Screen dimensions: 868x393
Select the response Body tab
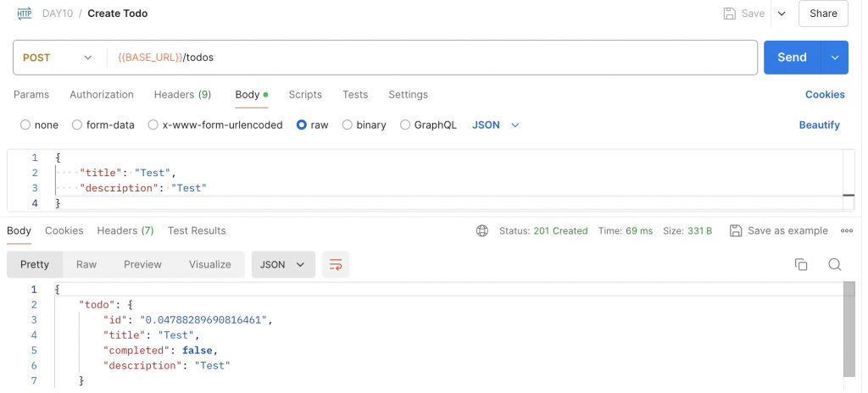pyautogui.click(x=19, y=231)
